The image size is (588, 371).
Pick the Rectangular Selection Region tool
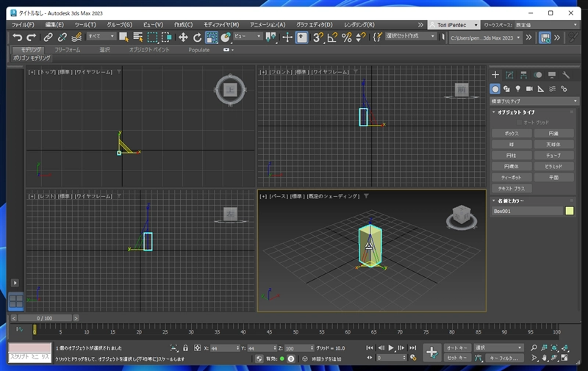tap(153, 37)
